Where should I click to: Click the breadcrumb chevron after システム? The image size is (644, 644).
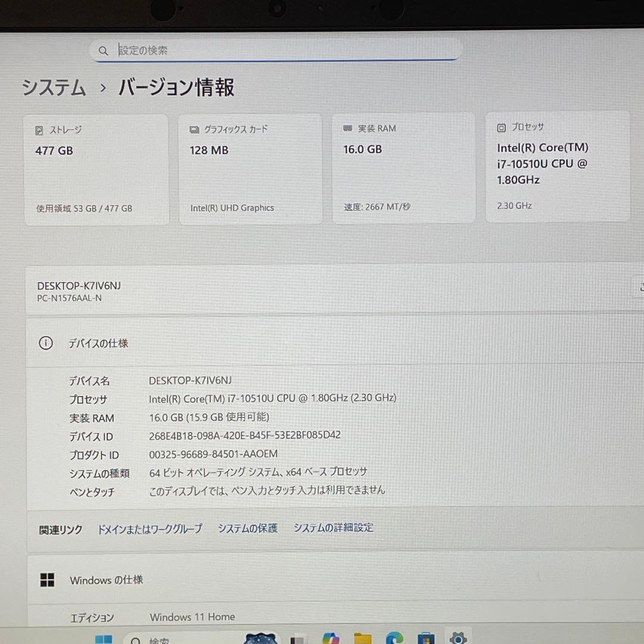click(x=103, y=88)
